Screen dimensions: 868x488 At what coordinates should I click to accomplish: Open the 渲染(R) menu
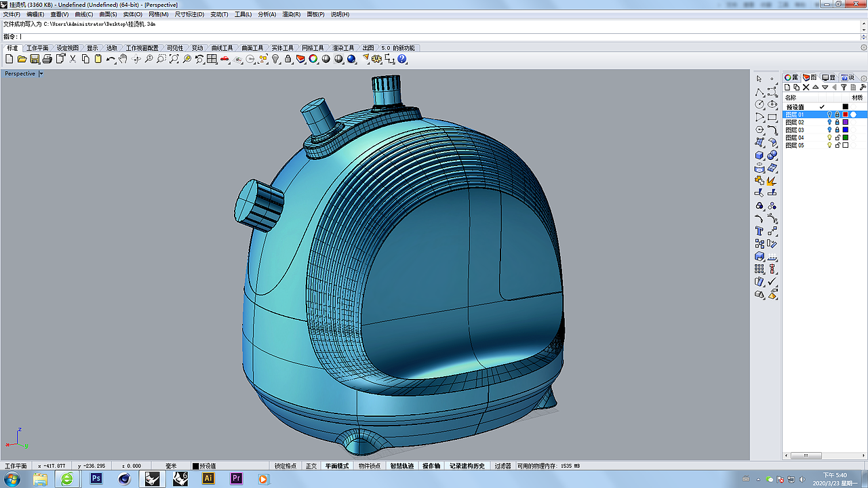coord(292,14)
